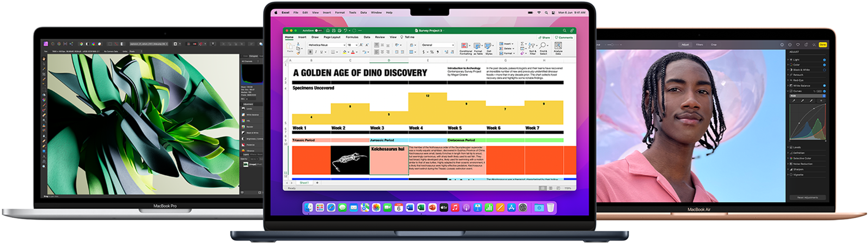The image size is (868, 244).
Task: Click the Bold formatting icon
Action: click(x=310, y=52)
